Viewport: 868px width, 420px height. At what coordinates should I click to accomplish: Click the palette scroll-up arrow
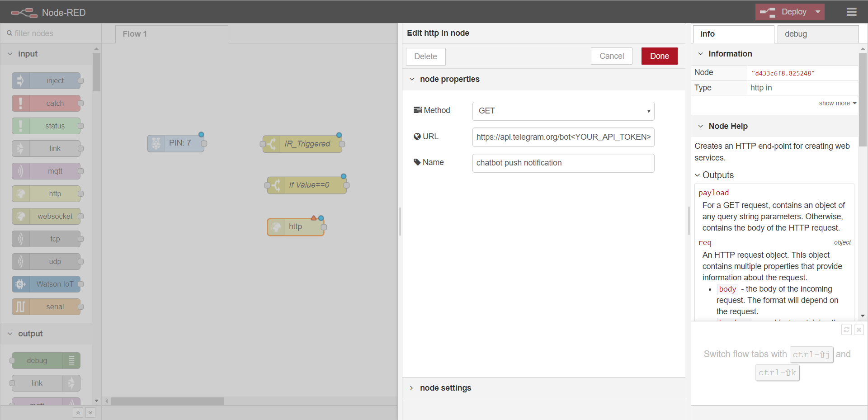pos(96,48)
